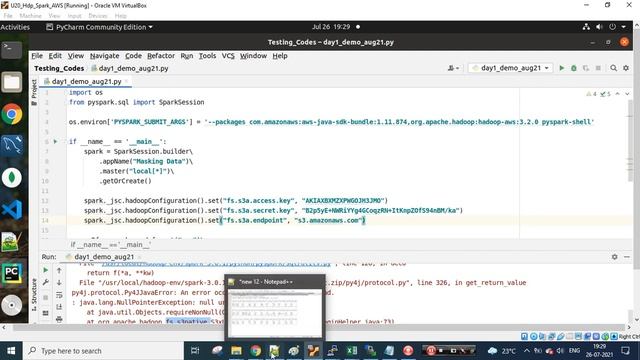
Task: Click the VirtualBox icon in the Windows taskbar
Action: tap(313, 351)
